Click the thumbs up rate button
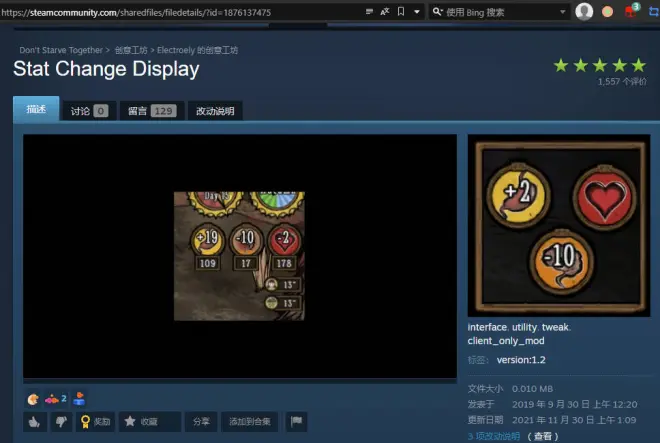The width and height of the screenshot is (660, 443). tap(34, 422)
